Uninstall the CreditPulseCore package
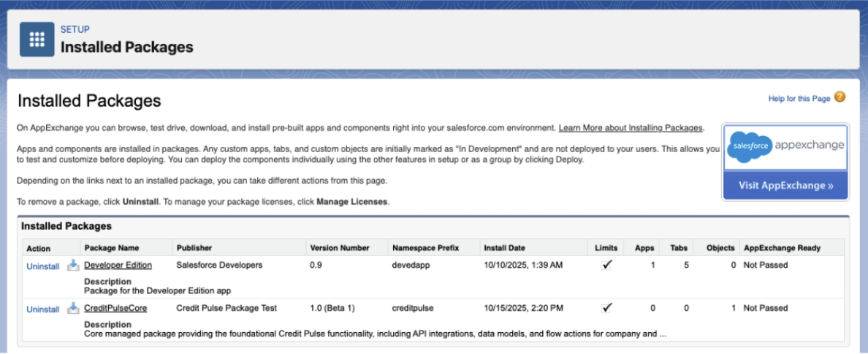The height and width of the screenshot is (354, 868). [x=43, y=309]
